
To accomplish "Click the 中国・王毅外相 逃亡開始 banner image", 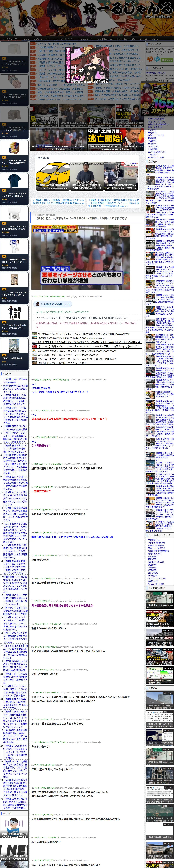I will [x=116, y=139].
